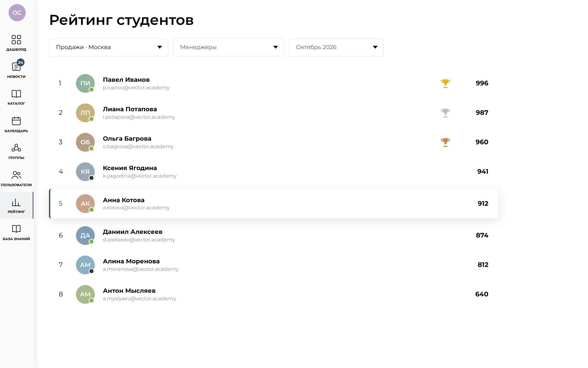Viewport: 588px width, 368px height.
Task: Click the ДА avatar of Даниил Алексеев
Action: click(x=85, y=236)
